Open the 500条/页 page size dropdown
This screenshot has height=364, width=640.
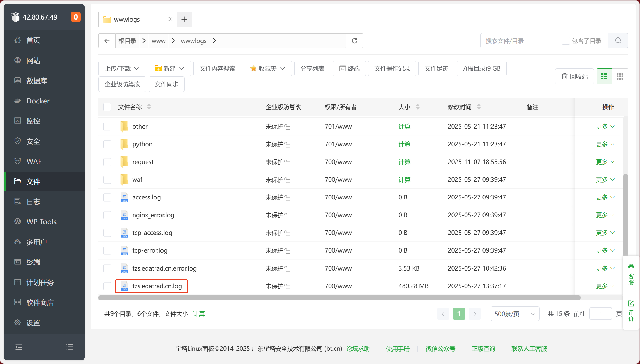click(x=514, y=314)
